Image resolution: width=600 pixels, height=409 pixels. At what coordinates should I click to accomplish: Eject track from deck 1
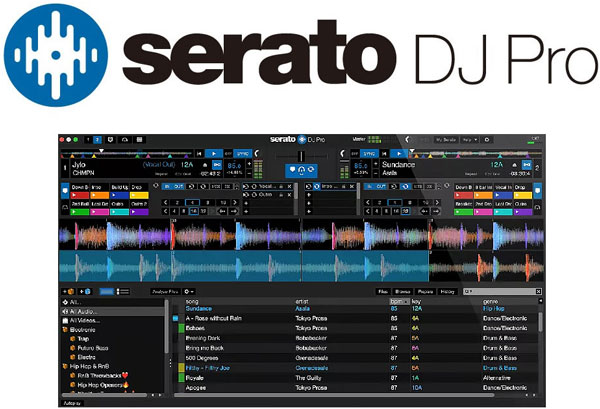click(205, 165)
